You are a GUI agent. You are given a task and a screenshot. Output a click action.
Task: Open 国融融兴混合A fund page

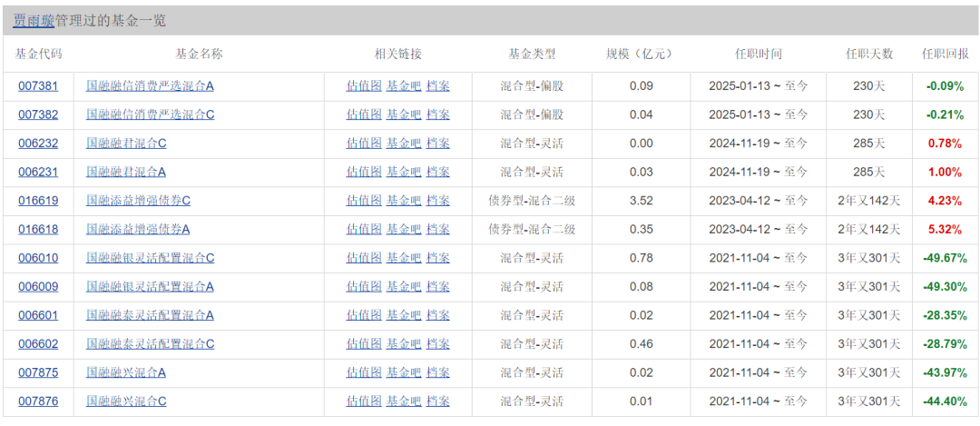pyautogui.click(x=126, y=372)
